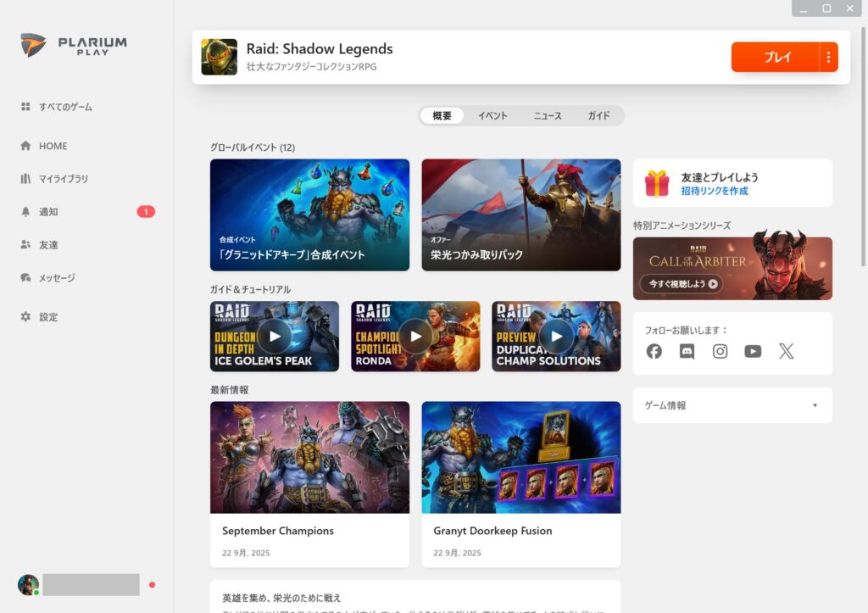
Task: Open the YouTube channel icon
Action: [753, 351]
